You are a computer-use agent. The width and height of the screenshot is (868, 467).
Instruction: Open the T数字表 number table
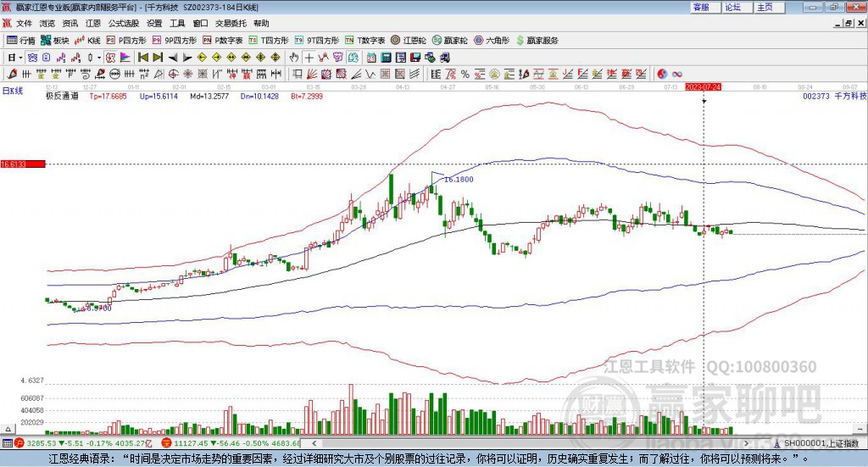pyautogui.click(x=364, y=41)
